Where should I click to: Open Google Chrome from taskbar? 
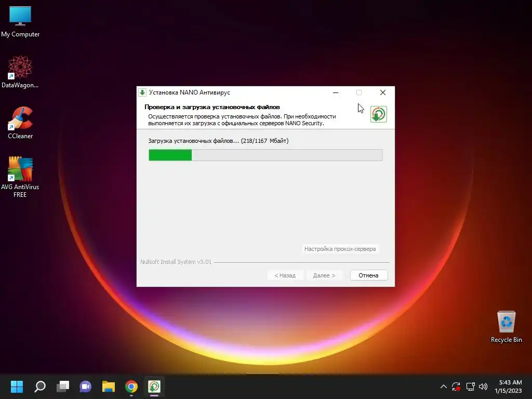pos(131,387)
